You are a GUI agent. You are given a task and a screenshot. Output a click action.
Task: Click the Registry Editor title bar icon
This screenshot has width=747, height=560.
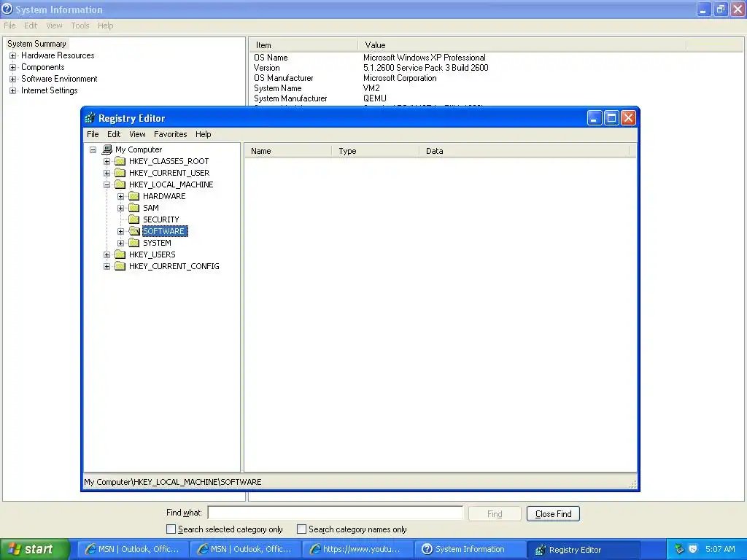tap(90, 118)
